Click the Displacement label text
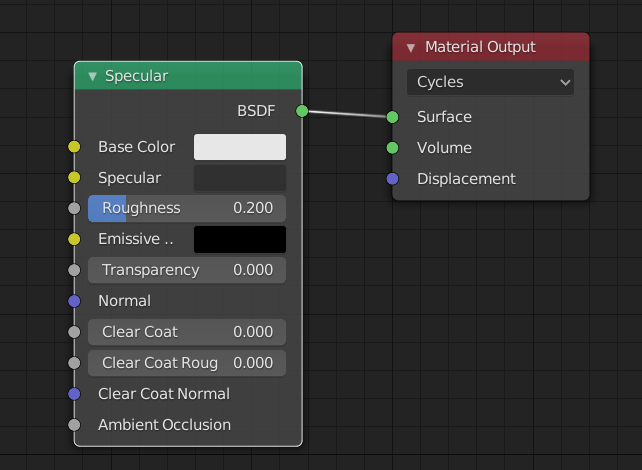This screenshot has width=642, height=470. tap(466, 179)
